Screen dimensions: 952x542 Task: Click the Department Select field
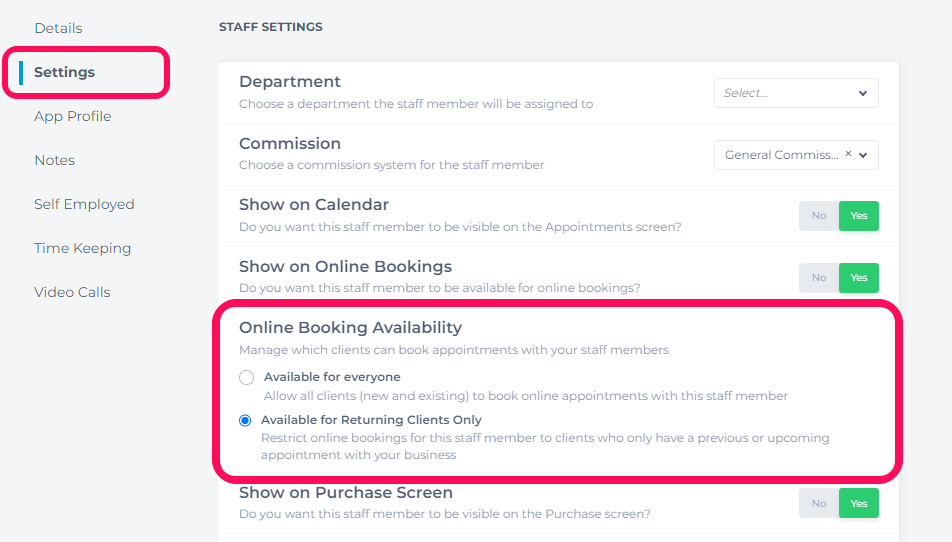(796, 93)
